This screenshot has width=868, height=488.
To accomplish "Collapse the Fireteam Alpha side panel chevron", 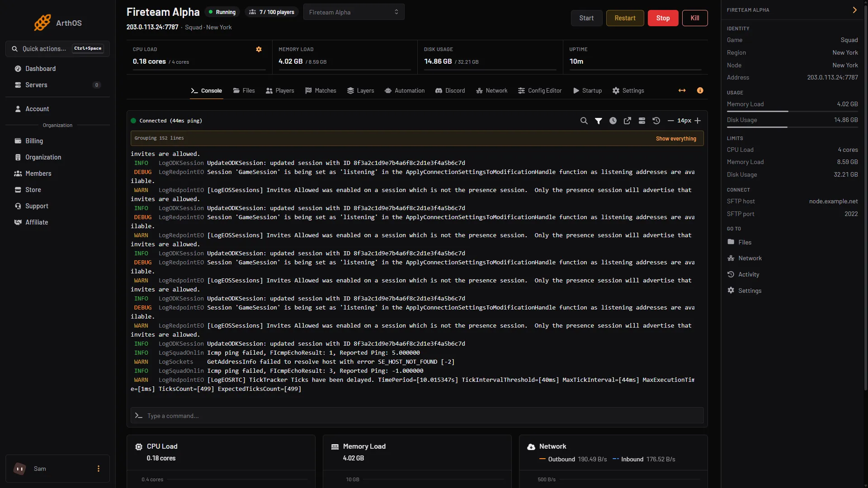I will pyautogui.click(x=854, y=10).
